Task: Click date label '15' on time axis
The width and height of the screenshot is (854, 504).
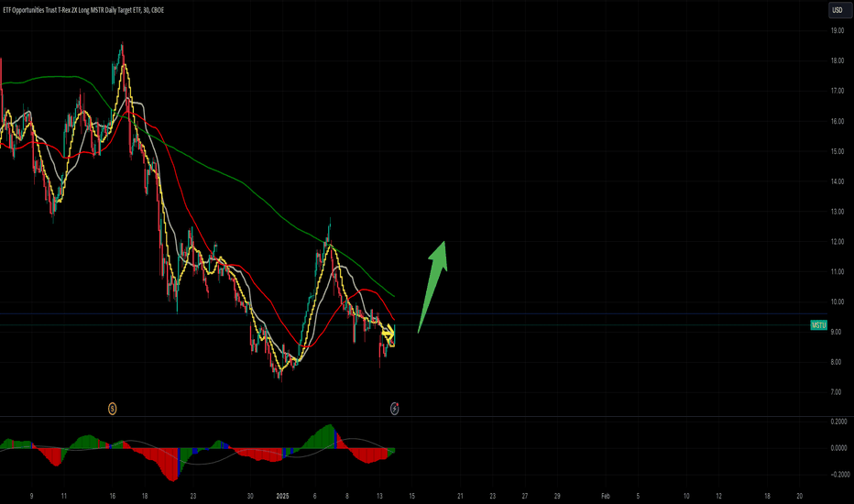Action: 411,496
